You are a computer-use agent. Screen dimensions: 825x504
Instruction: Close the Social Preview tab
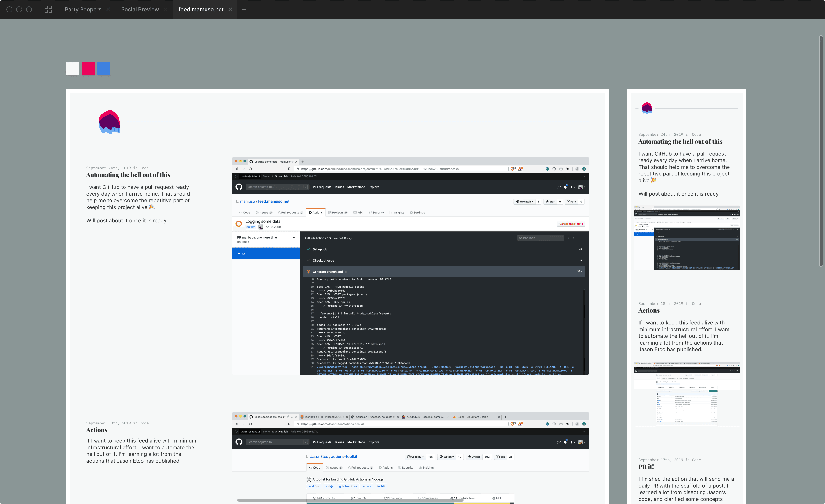(165, 9)
